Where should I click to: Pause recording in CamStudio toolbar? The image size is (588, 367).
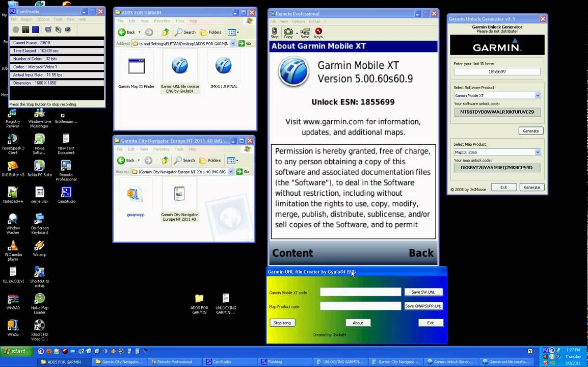pyautogui.click(x=25, y=29)
